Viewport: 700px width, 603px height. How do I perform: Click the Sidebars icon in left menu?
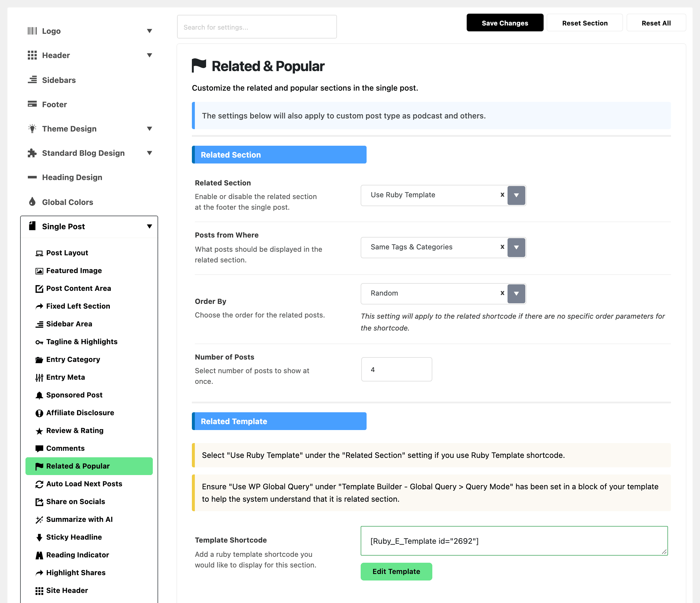[32, 80]
